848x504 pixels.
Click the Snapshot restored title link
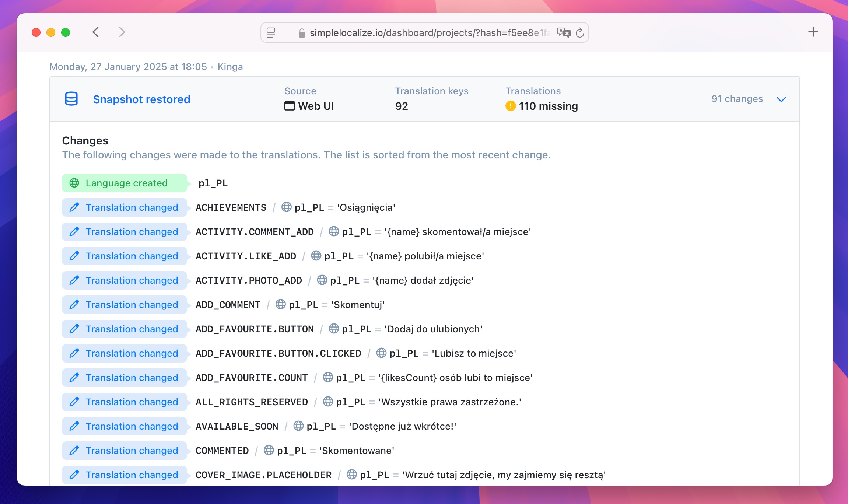(141, 99)
